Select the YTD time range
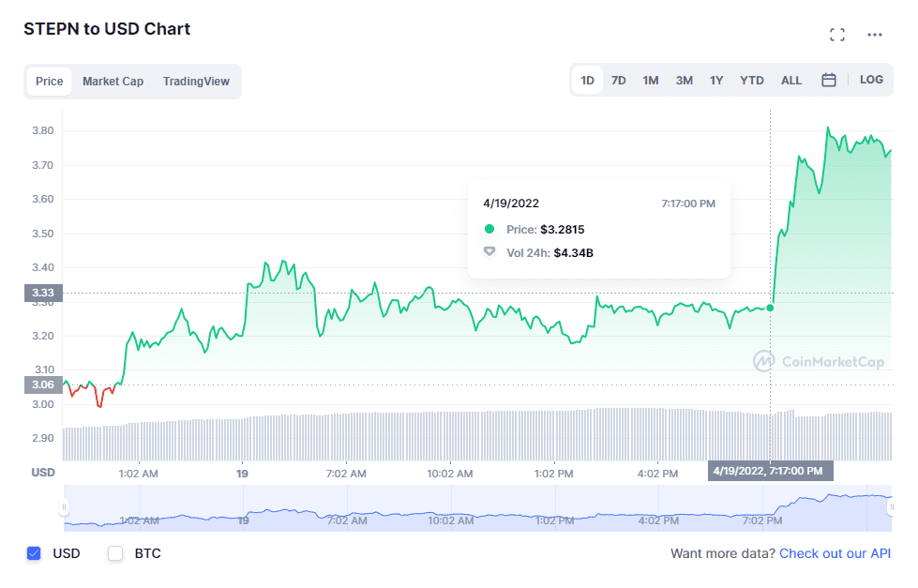Viewport: 918px width, 588px height. (751, 80)
